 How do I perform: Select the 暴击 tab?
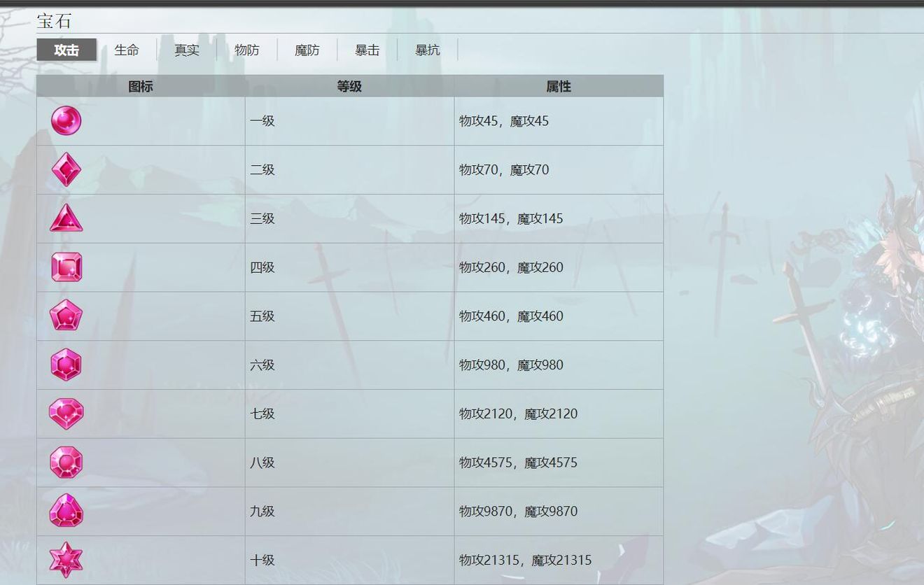click(x=367, y=50)
